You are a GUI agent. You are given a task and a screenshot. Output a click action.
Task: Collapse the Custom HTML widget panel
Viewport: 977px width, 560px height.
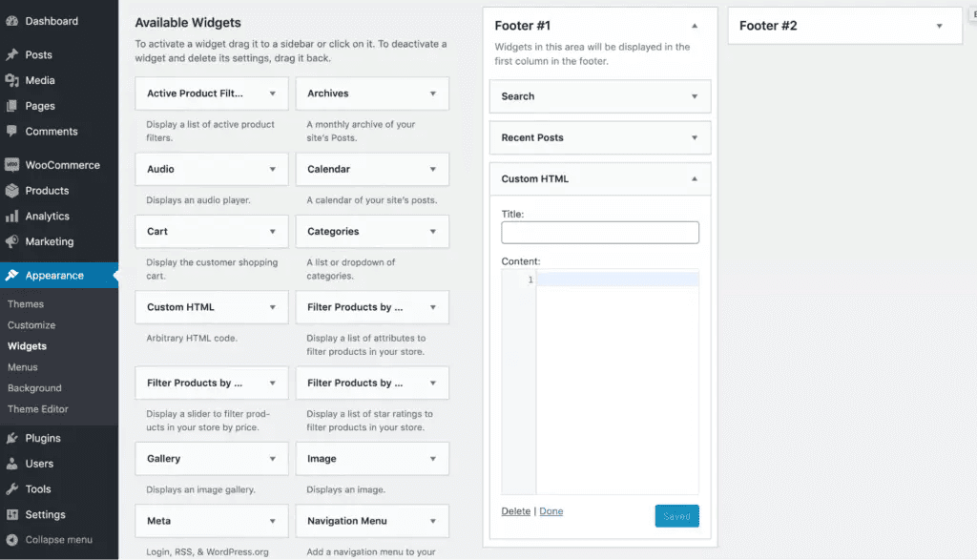point(695,179)
